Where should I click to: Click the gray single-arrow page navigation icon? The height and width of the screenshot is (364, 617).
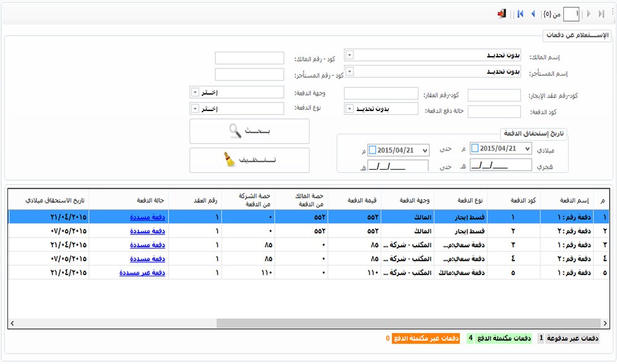(588, 14)
